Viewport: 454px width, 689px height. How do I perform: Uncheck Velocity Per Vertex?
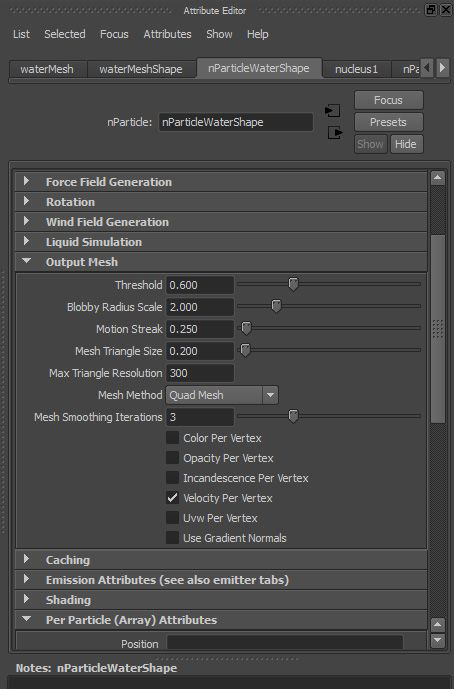click(172, 497)
